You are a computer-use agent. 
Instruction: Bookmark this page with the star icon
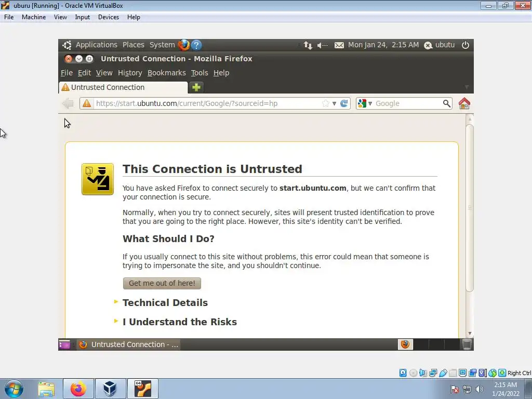coord(325,103)
